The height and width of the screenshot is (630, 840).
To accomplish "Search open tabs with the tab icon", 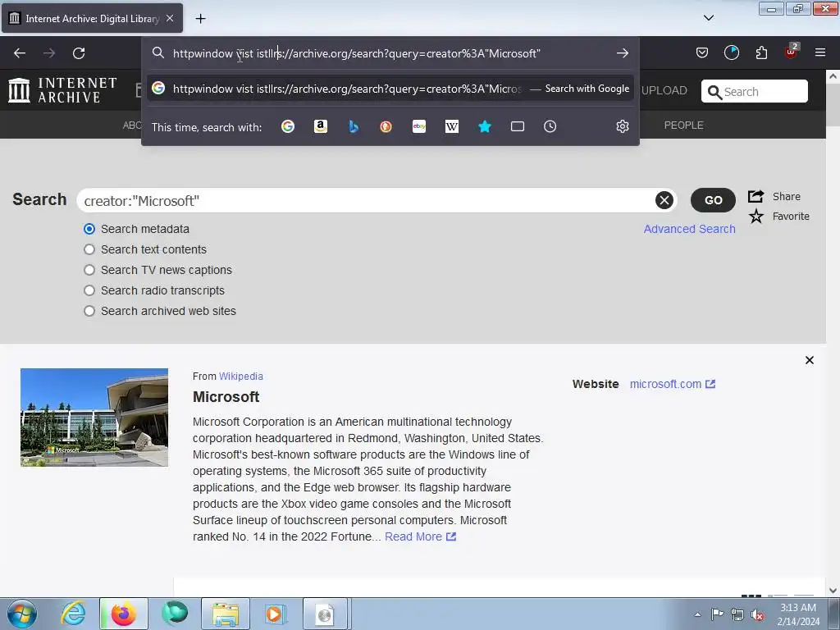I will 518,126.
